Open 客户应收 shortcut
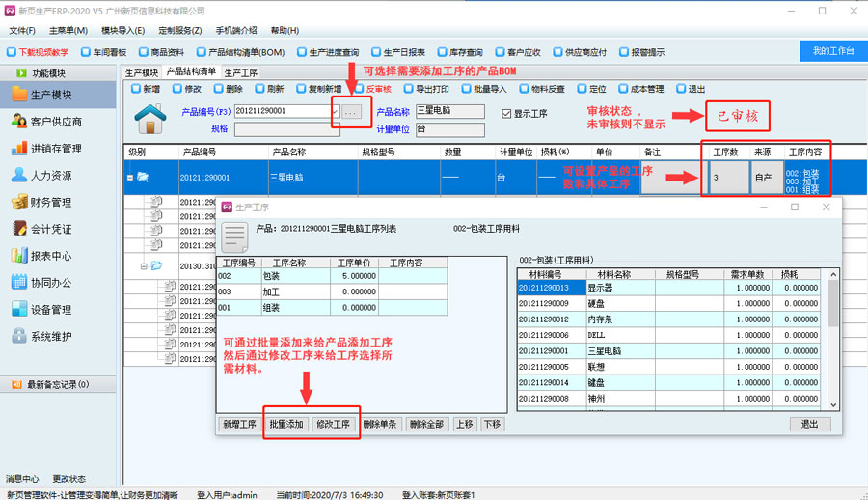 [x=518, y=52]
